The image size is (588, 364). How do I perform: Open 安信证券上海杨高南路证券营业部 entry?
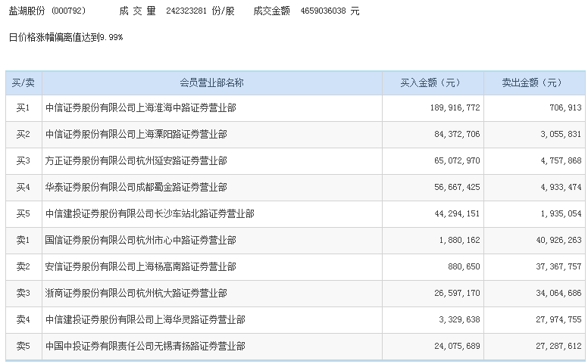140,267
